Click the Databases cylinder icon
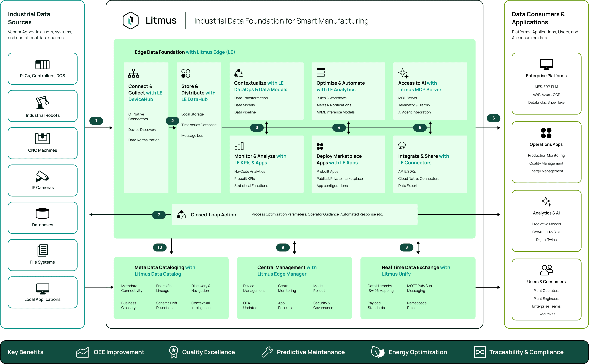The width and height of the screenshot is (589, 364). pos(42,213)
